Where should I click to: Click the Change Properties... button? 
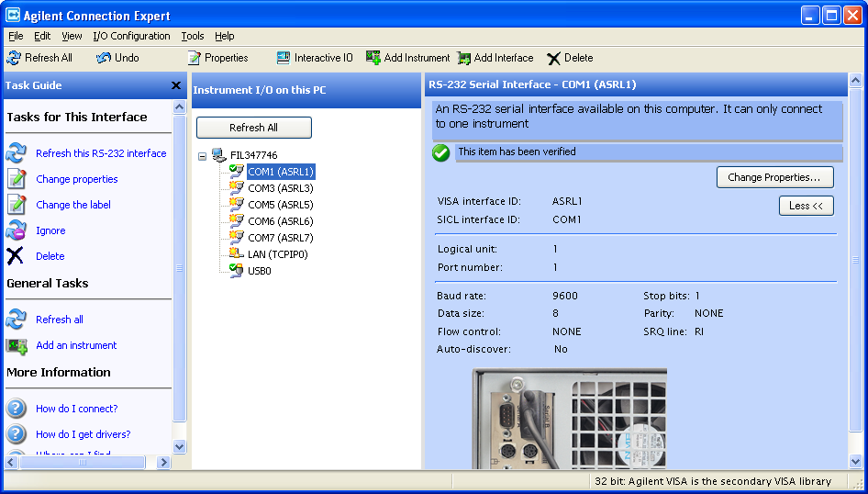pos(774,177)
